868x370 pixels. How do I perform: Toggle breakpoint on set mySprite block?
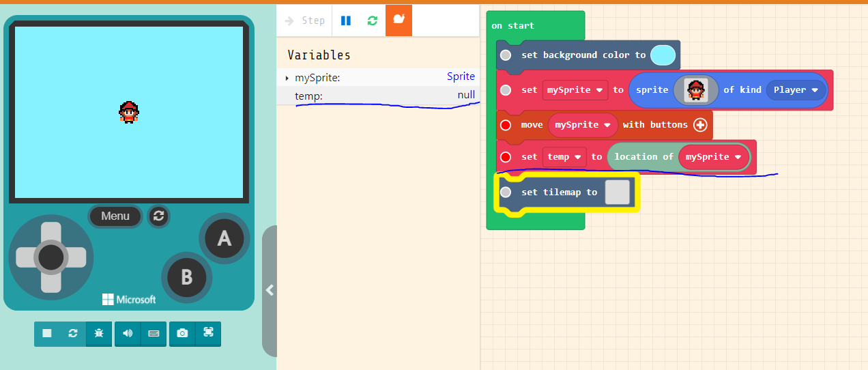pyautogui.click(x=505, y=90)
